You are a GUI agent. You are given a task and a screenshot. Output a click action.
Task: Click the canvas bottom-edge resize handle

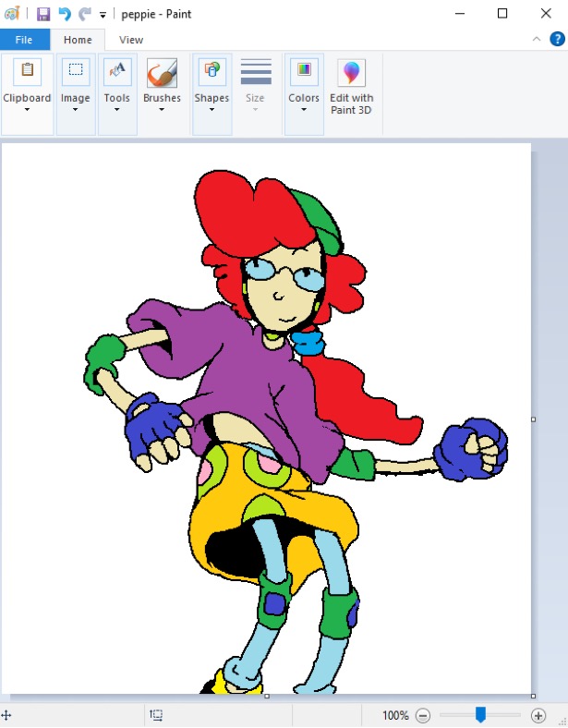pyautogui.click(x=267, y=696)
